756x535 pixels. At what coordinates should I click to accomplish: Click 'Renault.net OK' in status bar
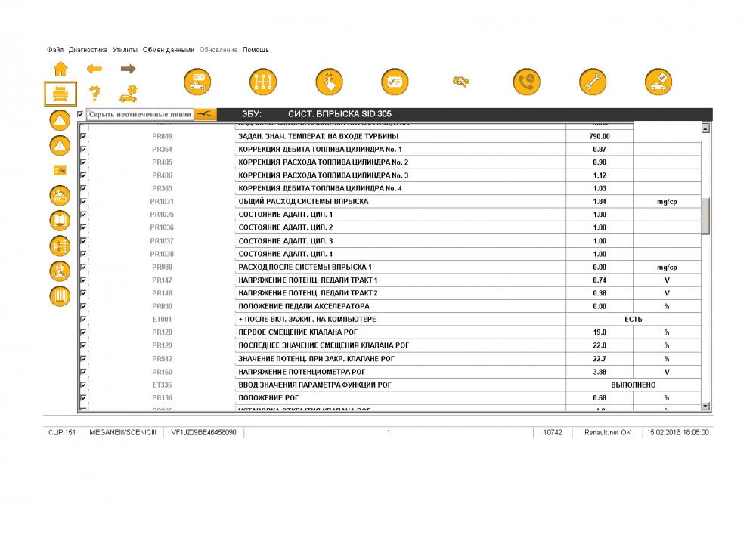(x=608, y=432)
